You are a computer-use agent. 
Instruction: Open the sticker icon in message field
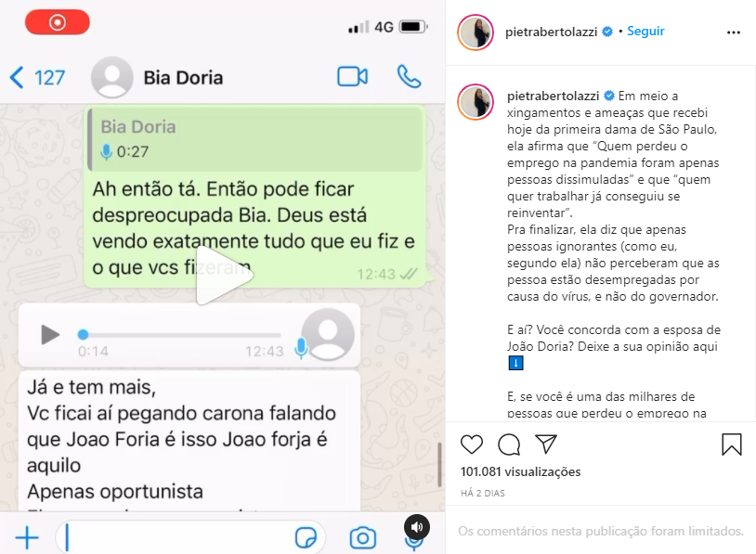[x=306, y=537]
